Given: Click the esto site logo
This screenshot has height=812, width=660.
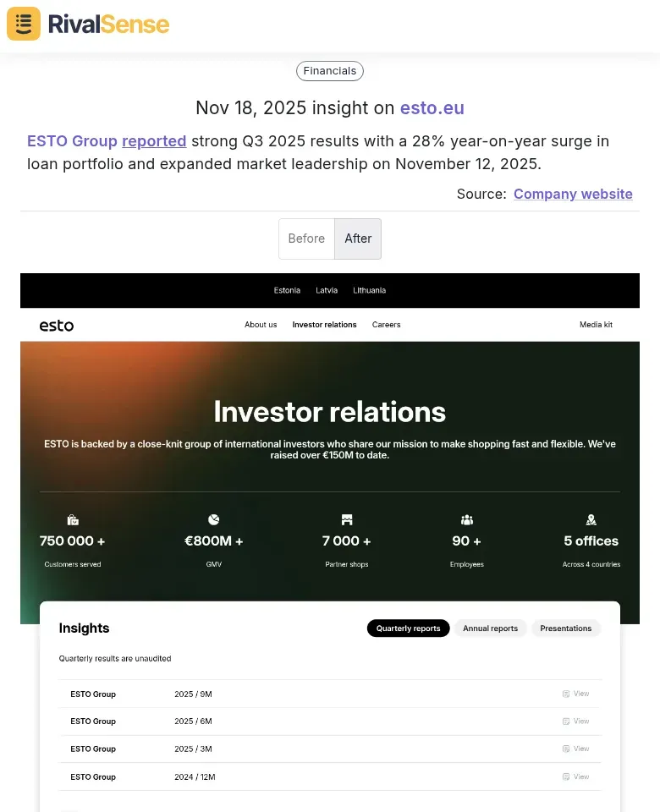Looking at the screenshot, I should pyautogui.click(x=56, y=325).
